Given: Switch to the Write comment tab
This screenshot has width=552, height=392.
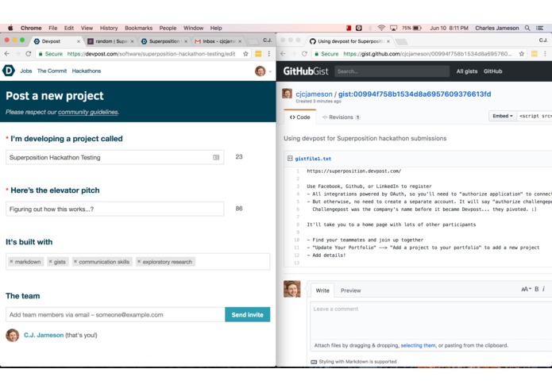Looking at the screenshot, I should click(322, 290).
